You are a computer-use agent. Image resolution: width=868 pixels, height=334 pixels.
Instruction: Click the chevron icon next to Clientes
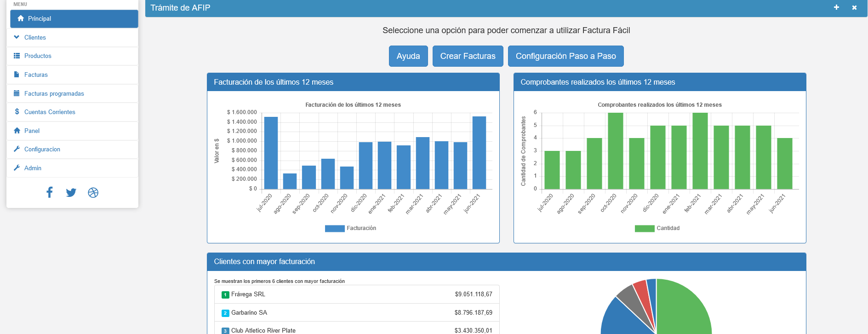[x=17, y=37]
